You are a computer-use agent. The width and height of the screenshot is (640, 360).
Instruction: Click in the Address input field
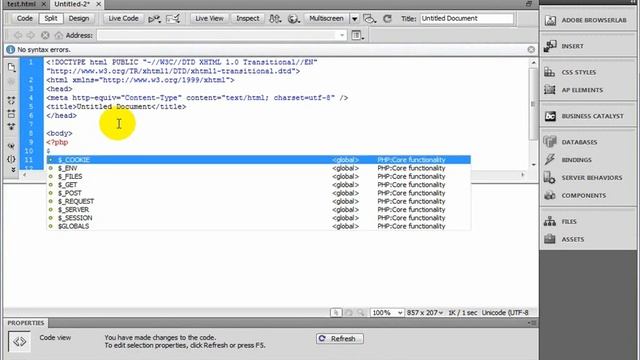tap(218, 36)
